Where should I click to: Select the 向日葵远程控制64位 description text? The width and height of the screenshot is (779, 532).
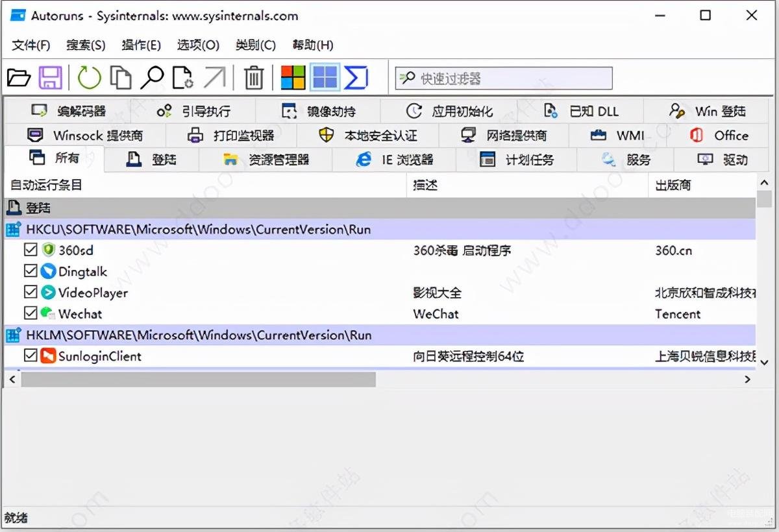[x=469, y=356]
